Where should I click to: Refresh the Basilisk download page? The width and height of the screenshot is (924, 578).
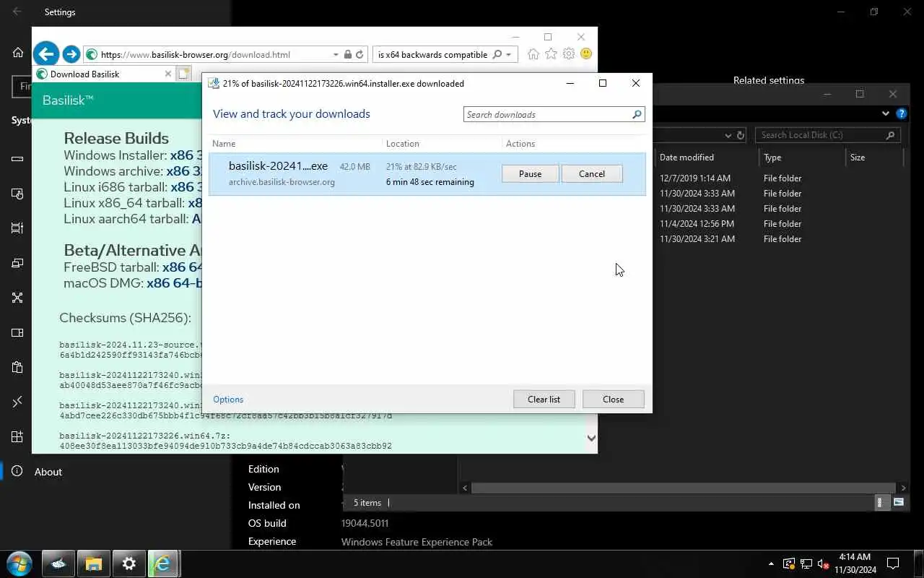point(359,54)
